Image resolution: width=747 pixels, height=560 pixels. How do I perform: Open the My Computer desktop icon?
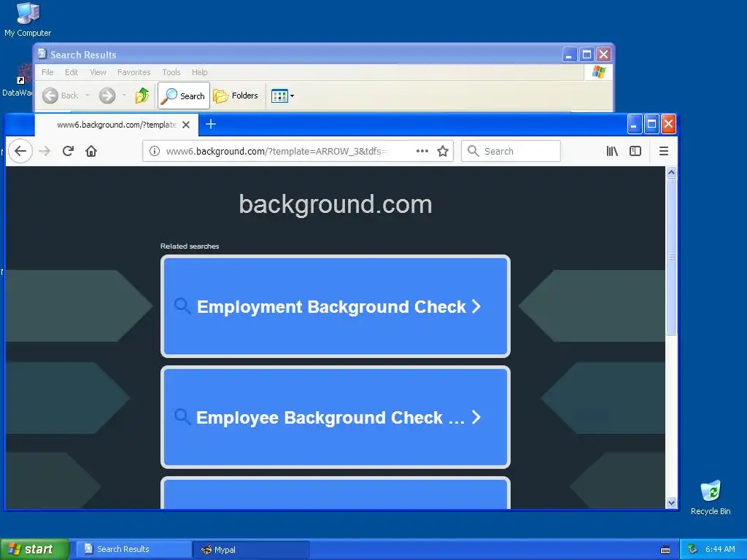click(28, 19)
